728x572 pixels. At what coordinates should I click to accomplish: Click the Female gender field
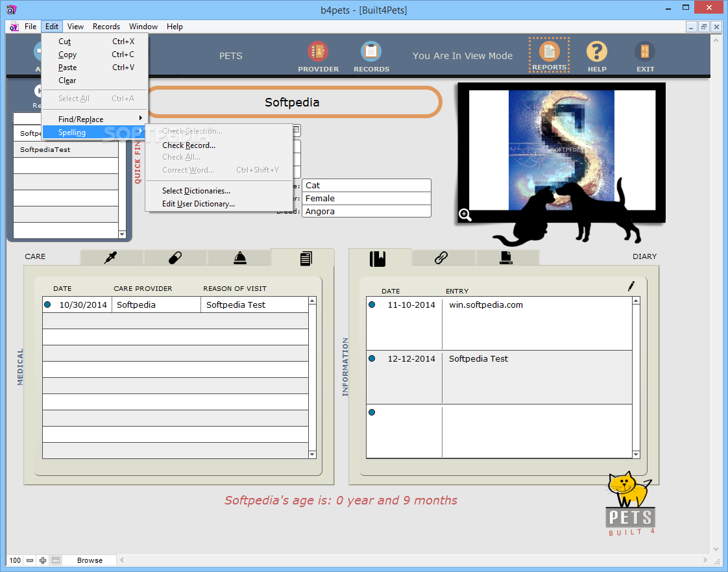pos(367,199)
